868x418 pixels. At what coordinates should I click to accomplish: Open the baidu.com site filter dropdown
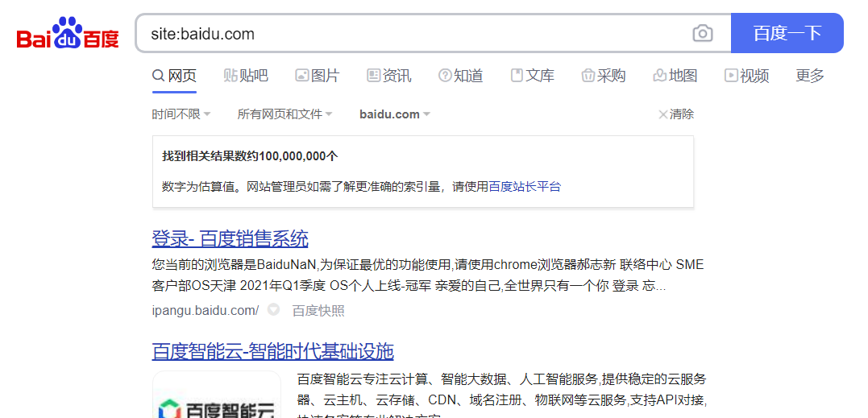pos(395,114)
